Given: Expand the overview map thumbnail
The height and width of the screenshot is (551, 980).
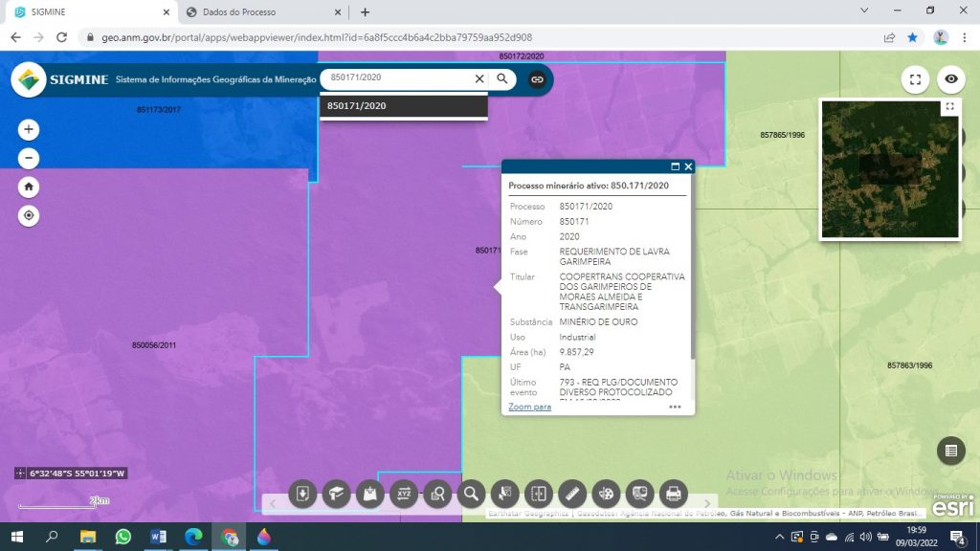Looking at the screenshot, I should [949, 107].
